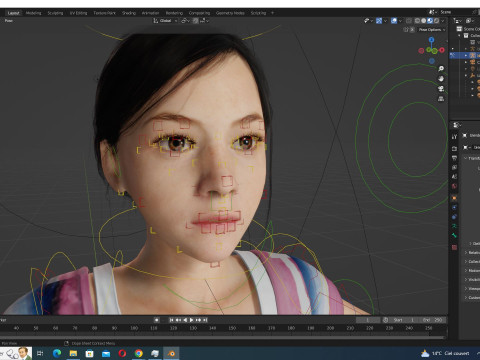
Task: Toggle the camera view icon
Action: point(441,89)
